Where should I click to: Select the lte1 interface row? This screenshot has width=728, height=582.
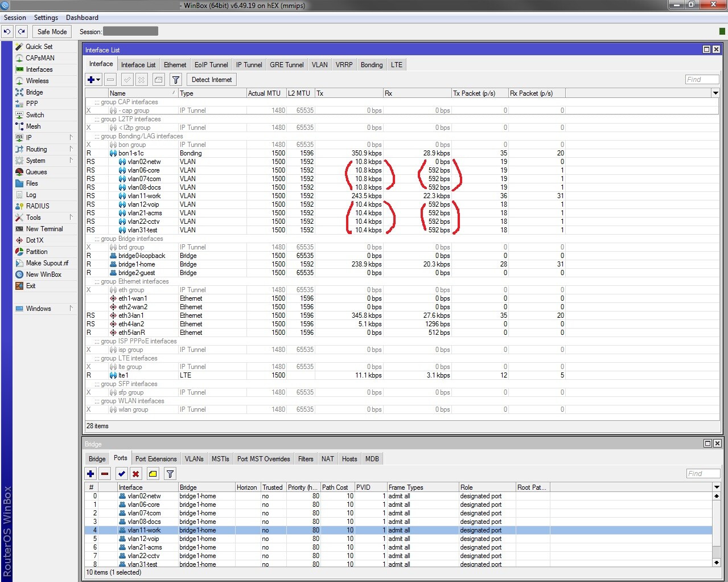point(402,375)
